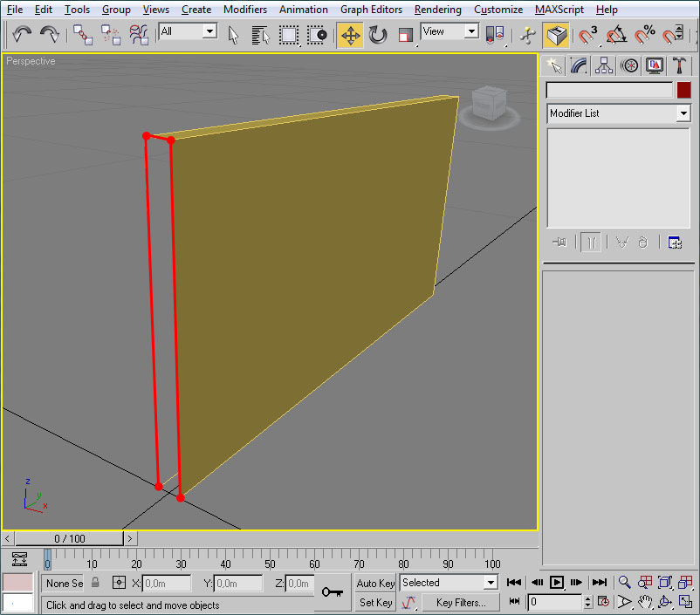This screenshot has width=700, height=615.
Task: Click the dark red object color swatch
Action: pos(683,90)
